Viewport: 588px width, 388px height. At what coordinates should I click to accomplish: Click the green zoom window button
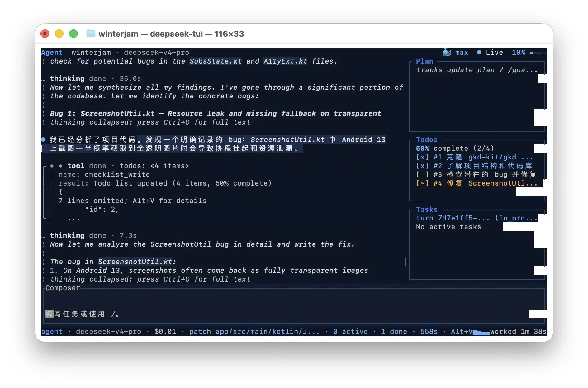[x=73, y=33]
